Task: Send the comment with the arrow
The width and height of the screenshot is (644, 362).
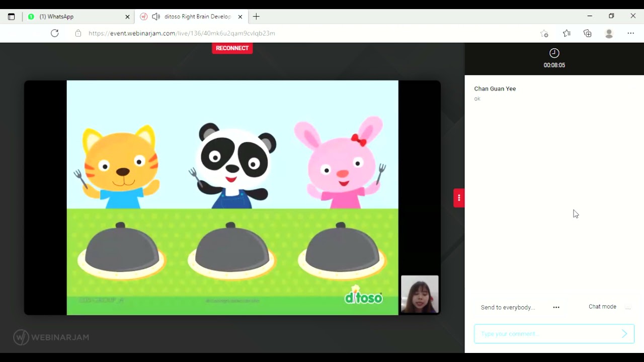Action: point(624,334)
